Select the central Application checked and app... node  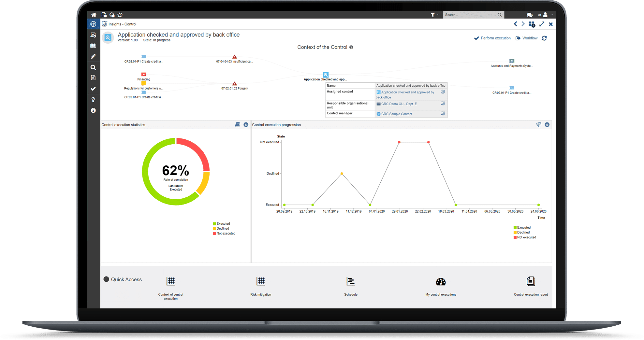pos(326,77)
